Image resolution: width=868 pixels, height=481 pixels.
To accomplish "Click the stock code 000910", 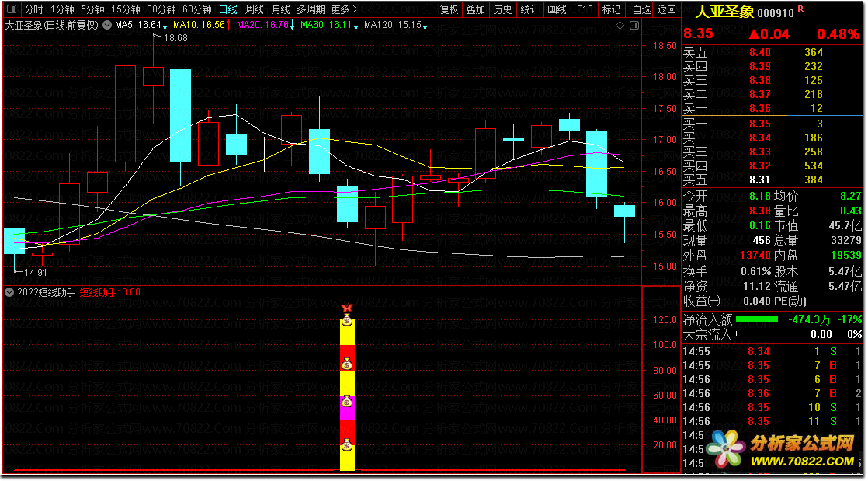I will (775, 12).
